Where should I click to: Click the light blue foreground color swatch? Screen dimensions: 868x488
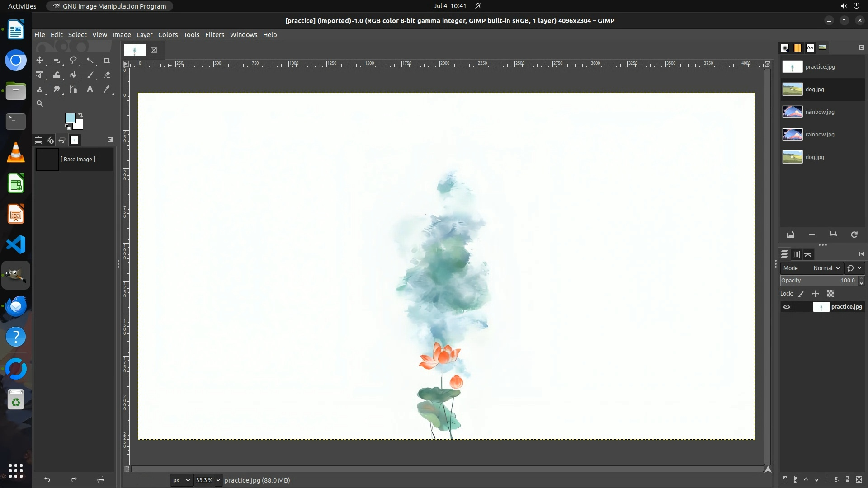point(70,118)
